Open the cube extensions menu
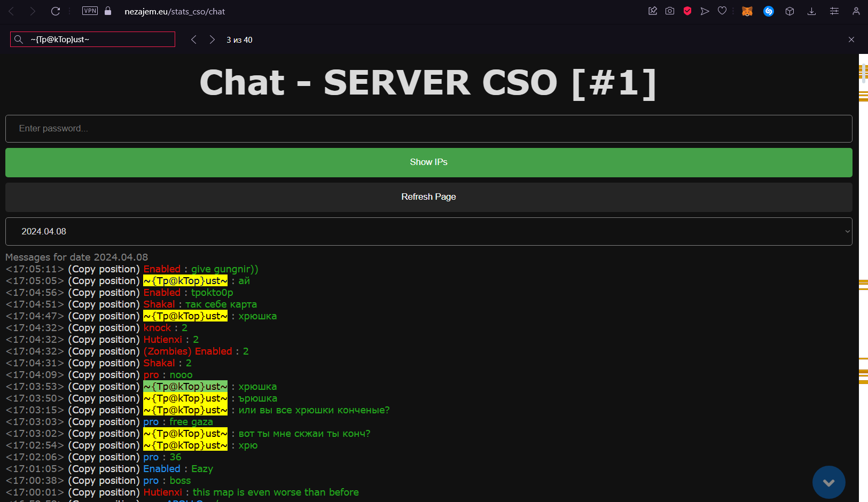The width and height of the screenshot is (868, 502). pyautogui.click(x=790, y=11)
